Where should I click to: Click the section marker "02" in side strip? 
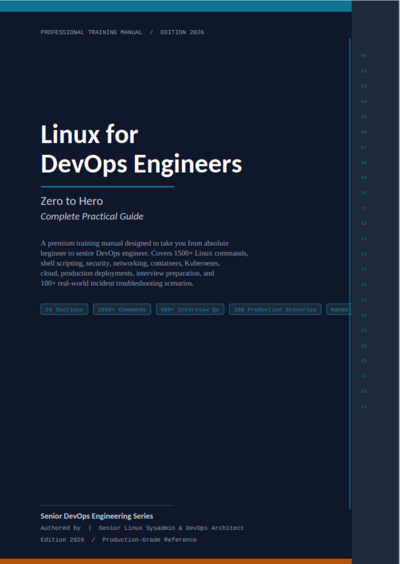364,71
